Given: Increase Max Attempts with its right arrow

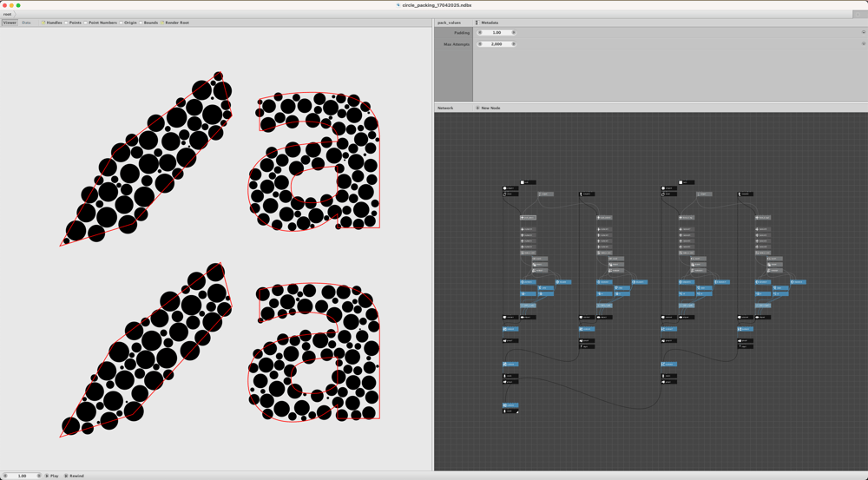Looking at the screenshot, I should coord(514,43).
